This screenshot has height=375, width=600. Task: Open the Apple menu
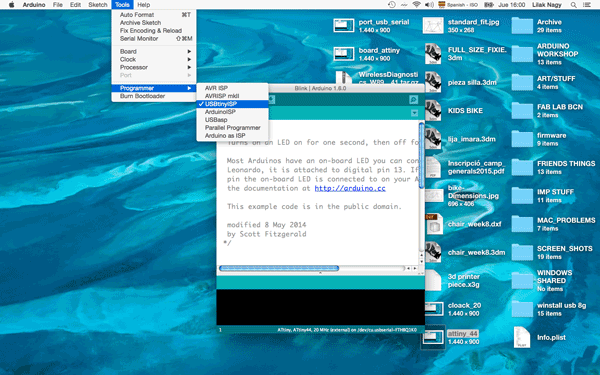pyautogui.click(x=11, y=5)
